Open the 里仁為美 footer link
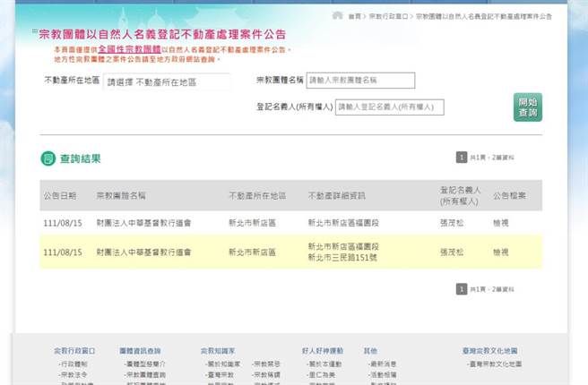This screenshot has height=385, width=588. [x=321, y=374]
